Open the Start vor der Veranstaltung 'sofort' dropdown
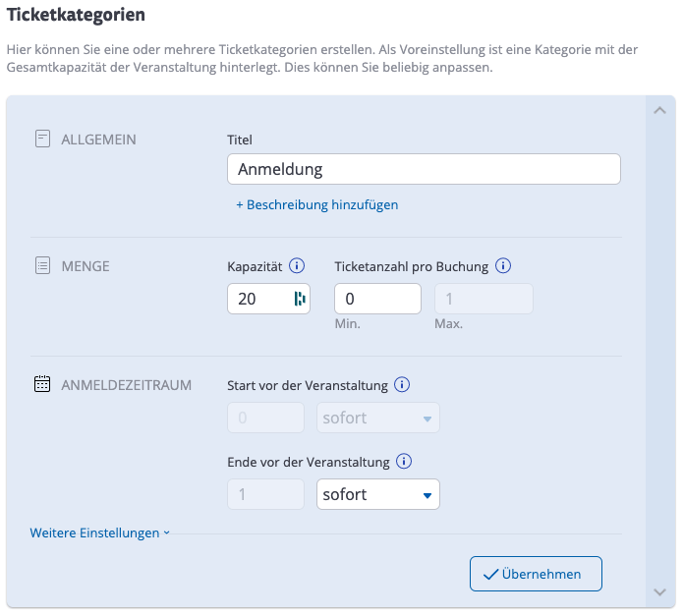The height and width of the screenshot is (616, 683). [378, 418]
